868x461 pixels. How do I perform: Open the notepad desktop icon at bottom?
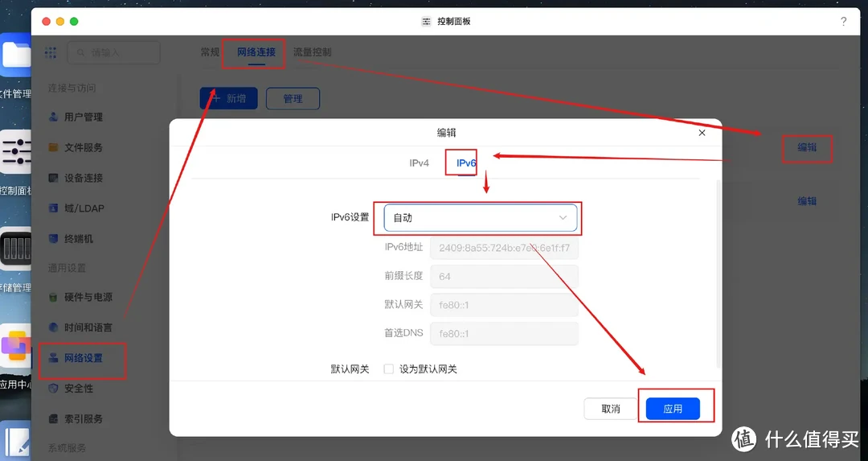[15, 441]
